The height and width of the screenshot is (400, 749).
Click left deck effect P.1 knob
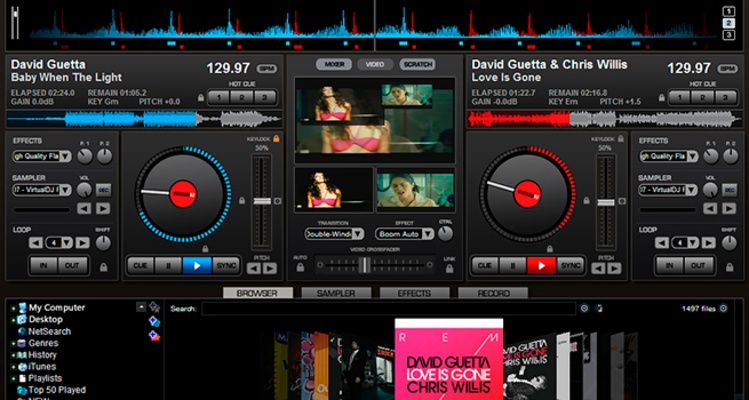[85, 156]
